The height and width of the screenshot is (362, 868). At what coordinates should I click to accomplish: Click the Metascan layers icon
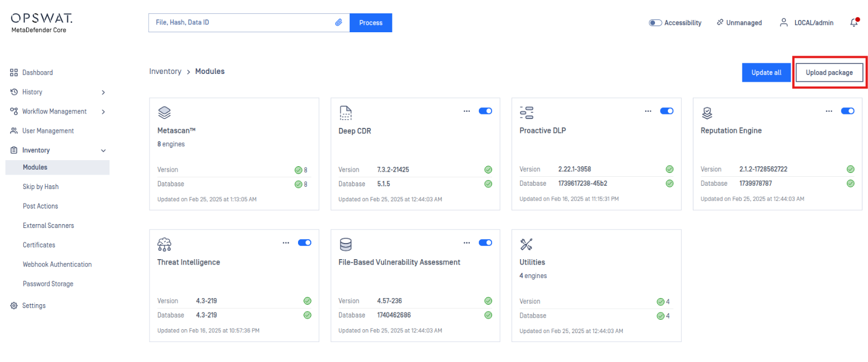coord(164,113)
